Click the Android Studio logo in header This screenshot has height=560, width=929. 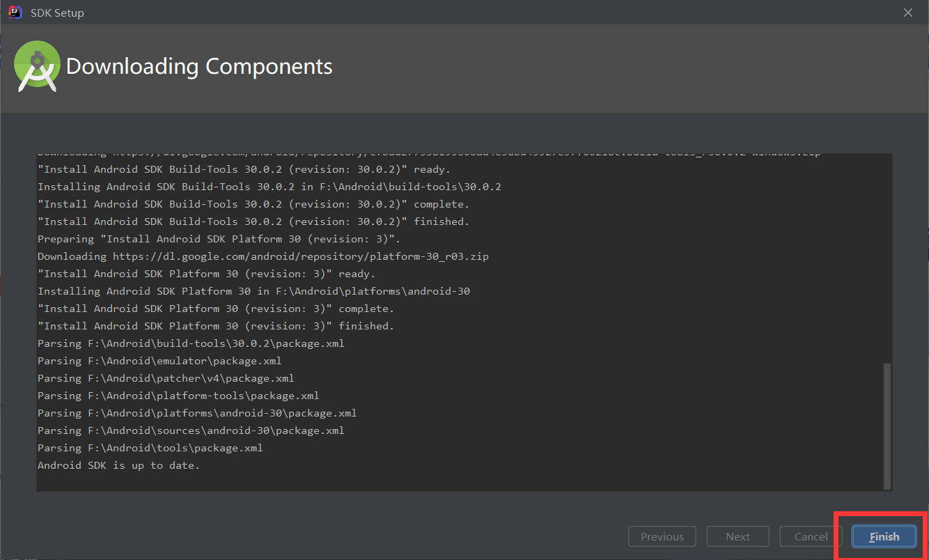36,67
